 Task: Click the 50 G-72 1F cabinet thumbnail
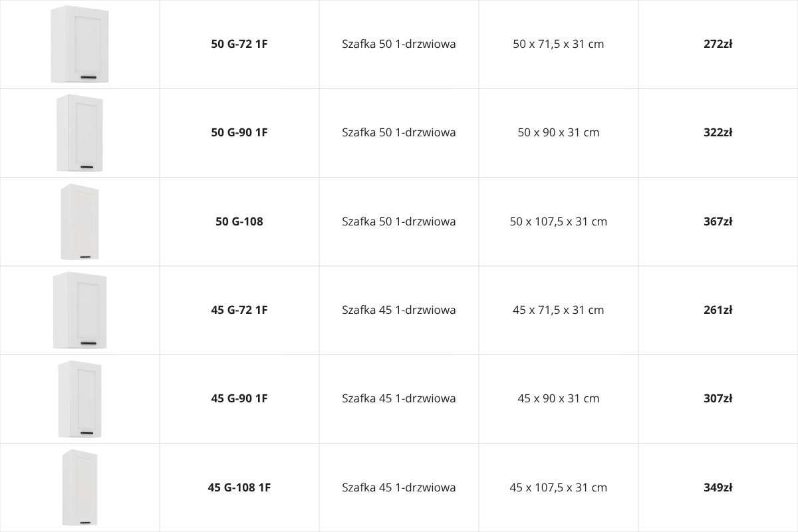tap(80, 44)
